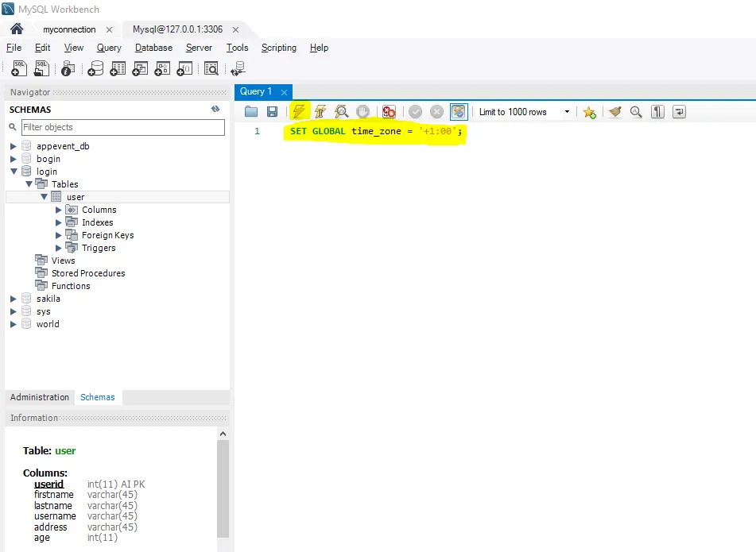
Task: Reconnect to DBMS toolbar icon
Action: coord(238,69)
